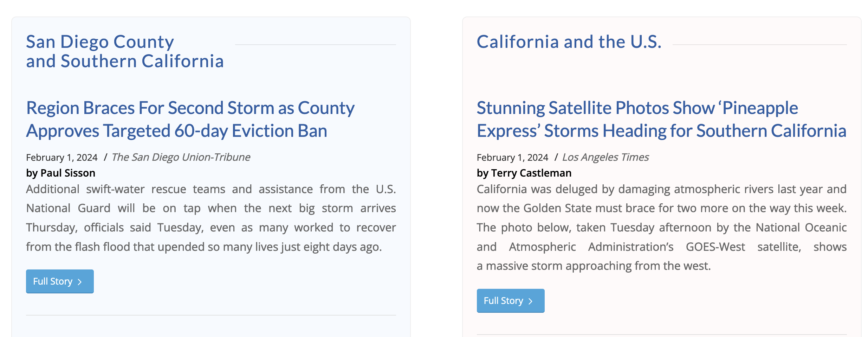Click the February 1, 2024 date under satellite article

tap(512, 157)
